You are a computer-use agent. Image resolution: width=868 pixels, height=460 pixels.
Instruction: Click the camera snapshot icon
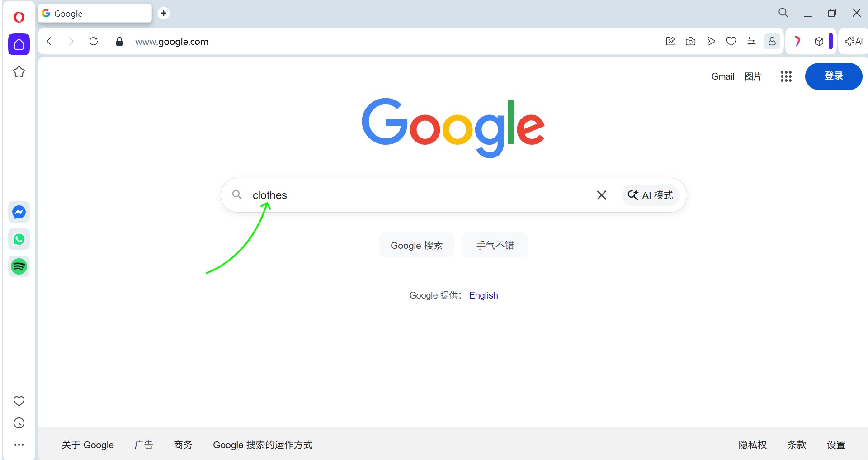pos(690,42)
